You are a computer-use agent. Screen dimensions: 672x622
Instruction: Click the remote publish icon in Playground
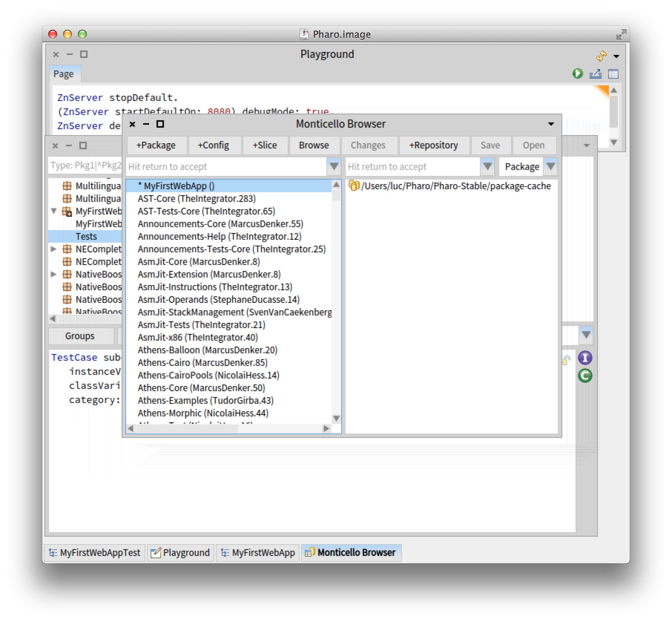595,74
